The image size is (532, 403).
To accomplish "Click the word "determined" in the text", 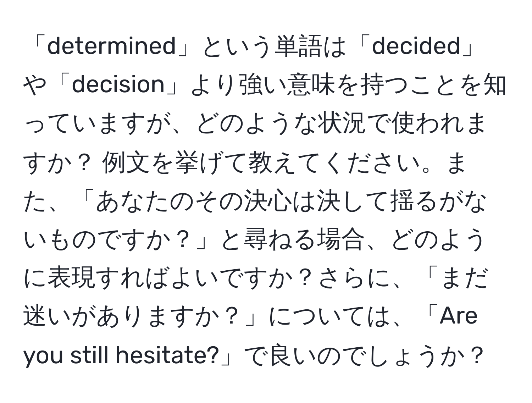I will click(x=112, y=46).
